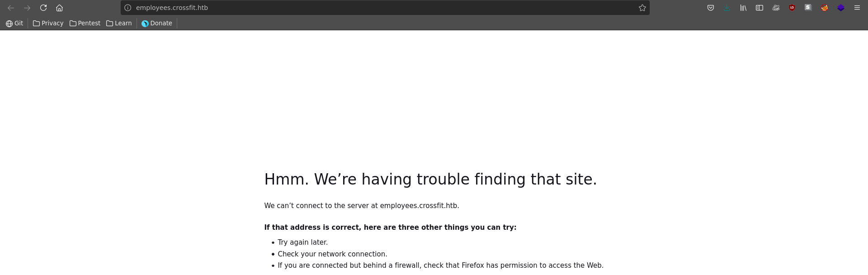Image resolution: width=868 pixels, height=275 pixels.
Task: Click the gray frog extension icon
Action: click(776, 8)
